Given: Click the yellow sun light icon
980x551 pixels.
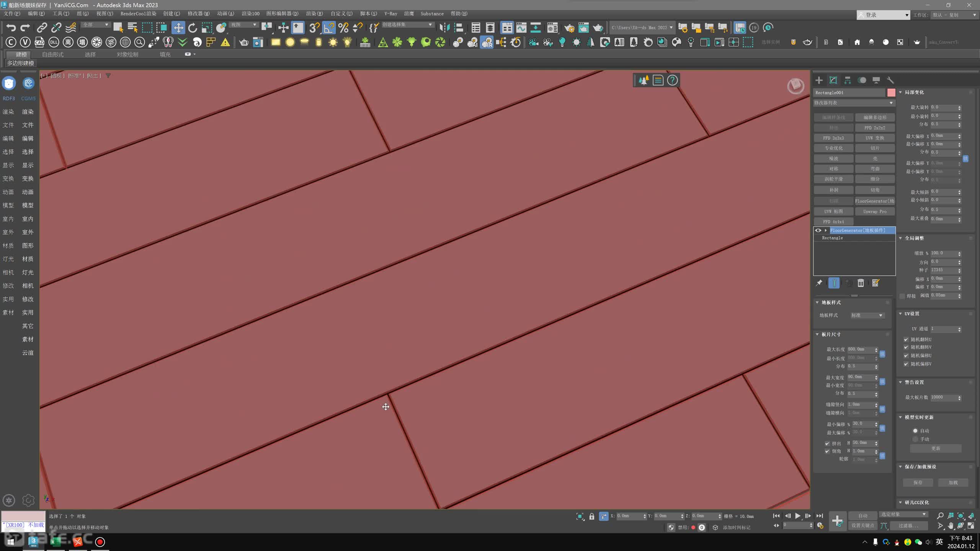Looking at the screenshot, I should [x=333, y=42].
